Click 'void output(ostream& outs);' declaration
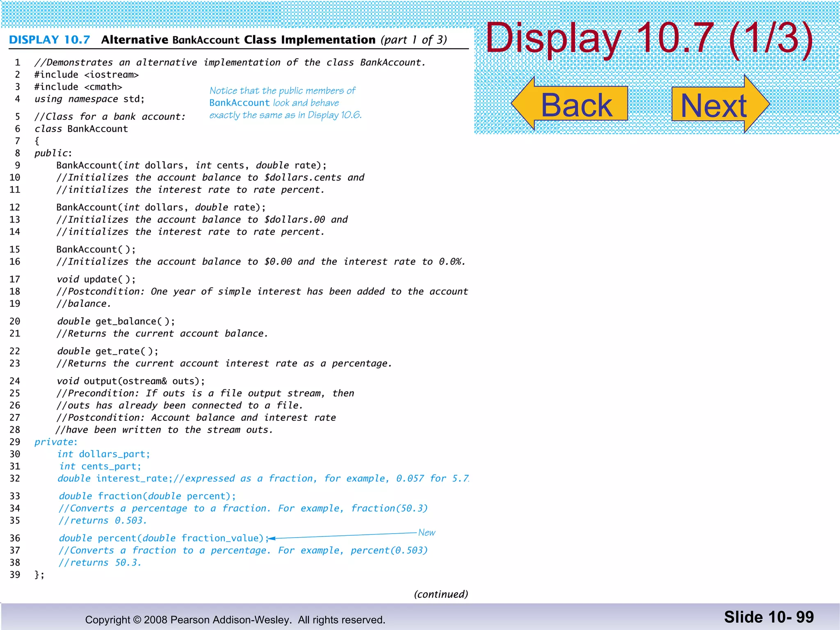Viewport: 840px width, 630px height. click(x=131, y=381)
